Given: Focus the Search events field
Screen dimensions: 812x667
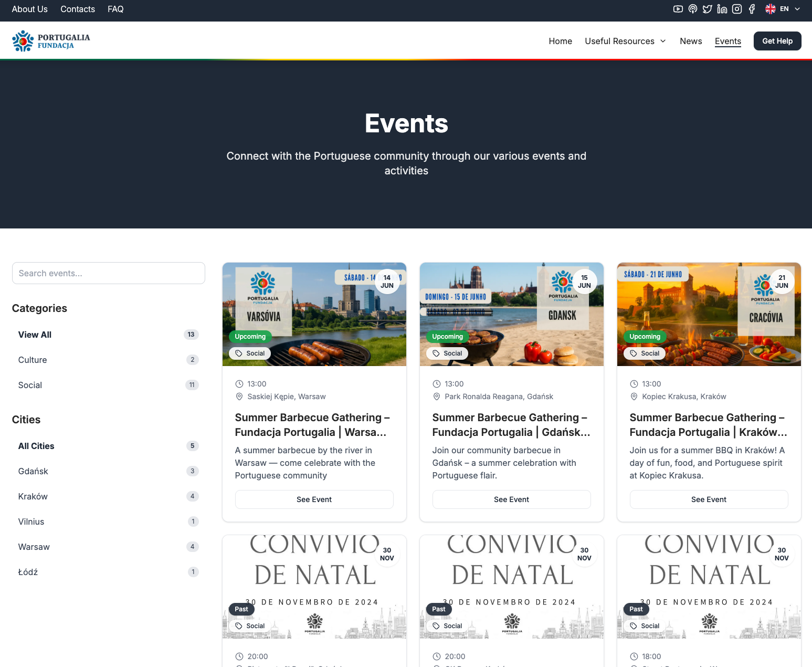Looking at the screenshot, I should [x=108, y=273].
